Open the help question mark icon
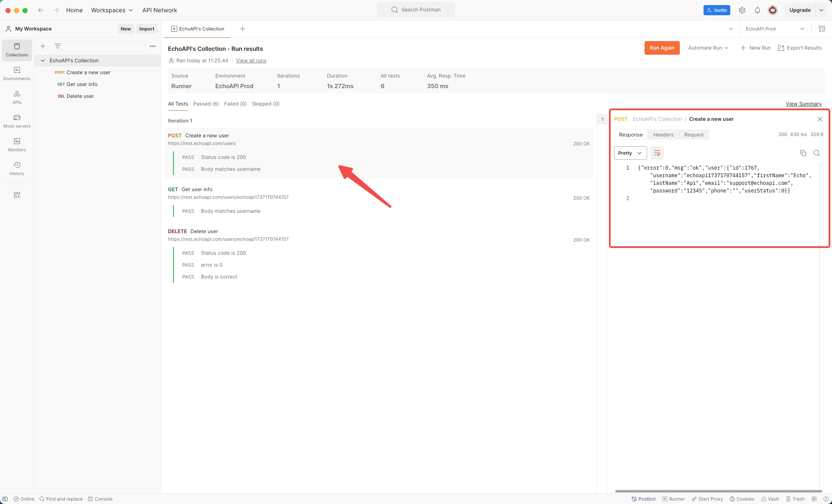 click(826, 499)
